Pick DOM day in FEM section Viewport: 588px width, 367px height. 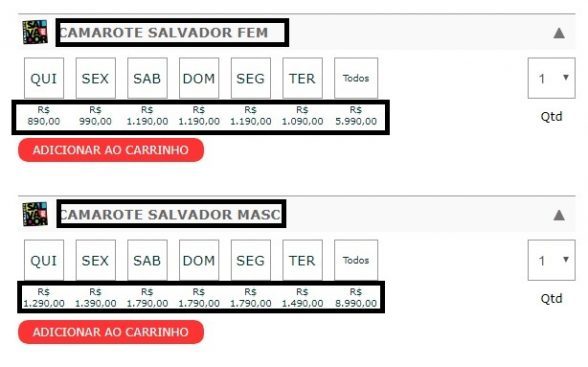pos(199,78)
